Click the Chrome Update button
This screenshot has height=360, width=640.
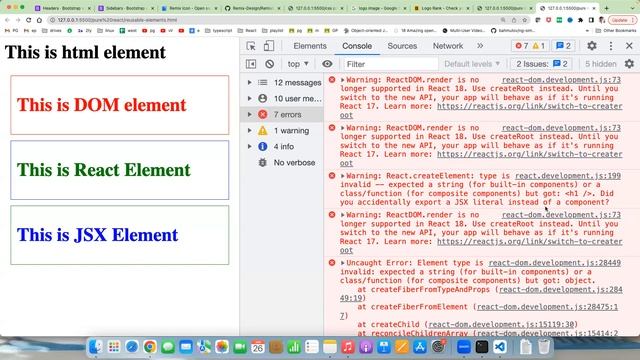pos(622,20)
